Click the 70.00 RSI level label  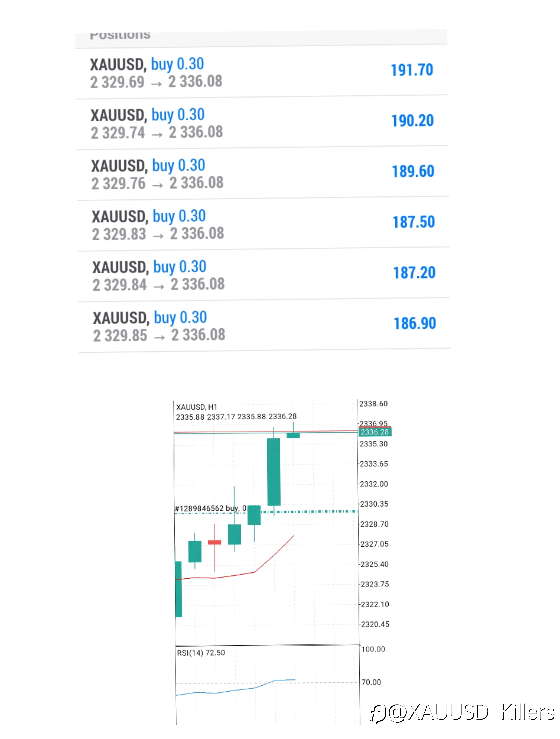click(x=371, y=682)
